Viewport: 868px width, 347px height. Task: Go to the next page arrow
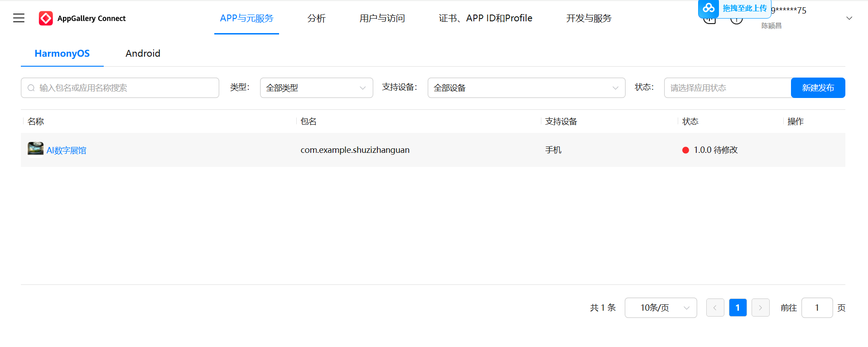click(x=760, y=308)
